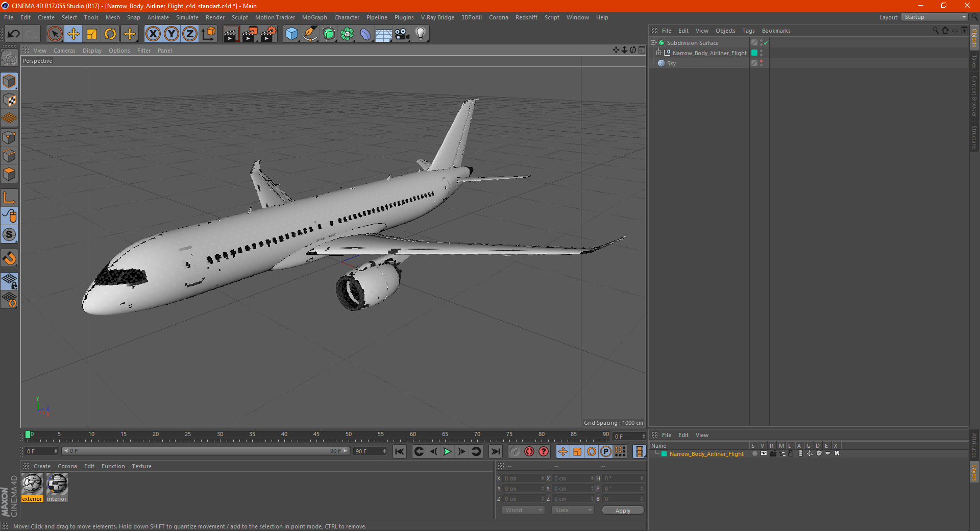The width and height of the screenshot is (980, 531).
Task: Open Layout Startup dropdown
Action: point(935,17)
